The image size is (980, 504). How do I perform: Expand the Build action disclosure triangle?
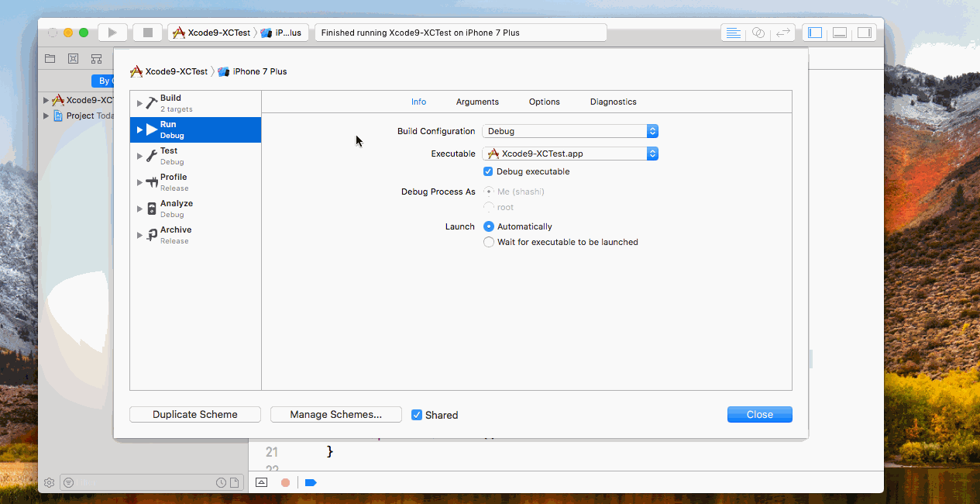pyautogui.click(x=140, y=103)
